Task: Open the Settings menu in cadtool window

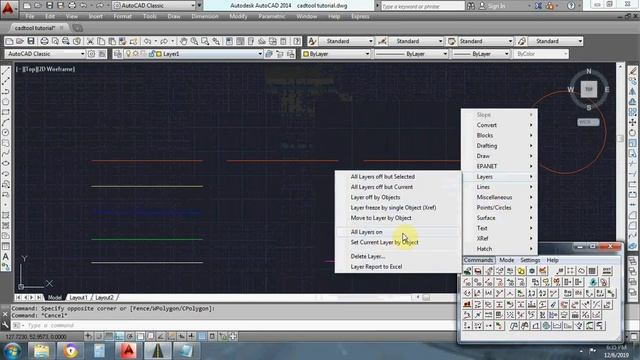Action: point(530,260)
